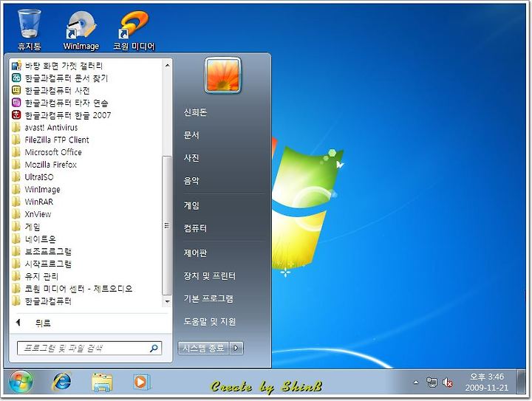Open the 네이트온 folder

(x=34, y=239)
